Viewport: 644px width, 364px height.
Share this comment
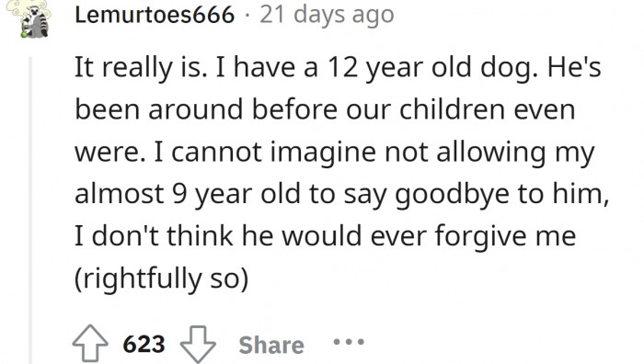tap(271, 345)
